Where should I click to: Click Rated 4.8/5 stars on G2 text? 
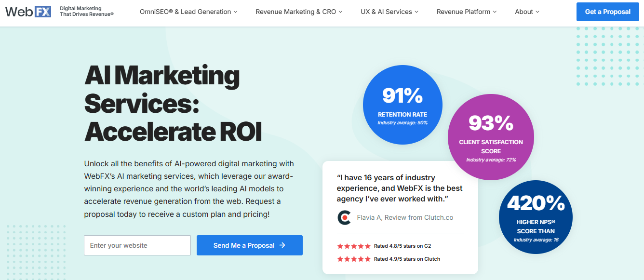[x=402, y=246]
